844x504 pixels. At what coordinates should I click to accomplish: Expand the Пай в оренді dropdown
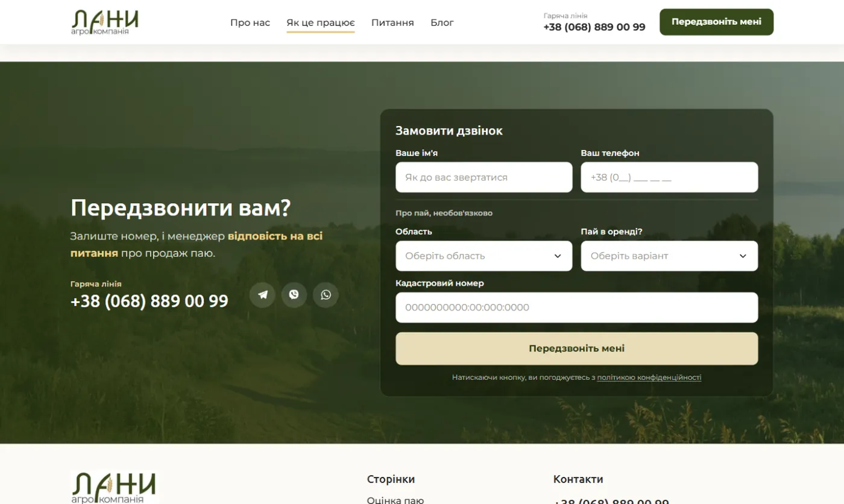click(669, 256)
